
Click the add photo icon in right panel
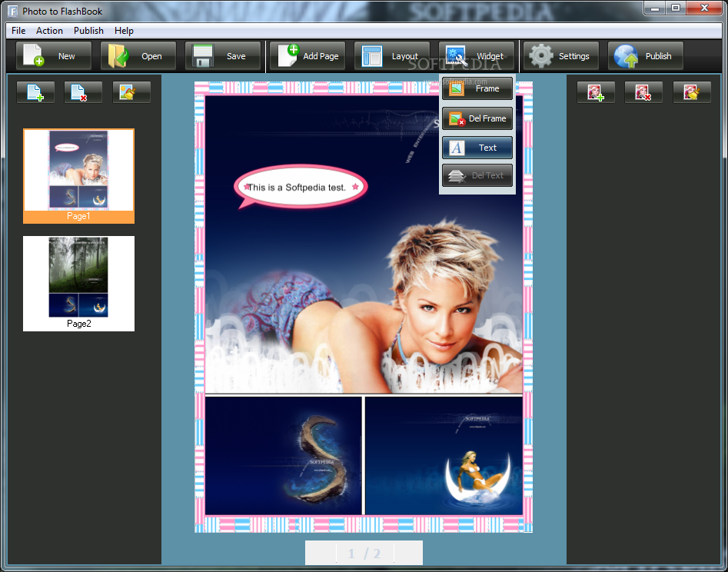point(596,92)
